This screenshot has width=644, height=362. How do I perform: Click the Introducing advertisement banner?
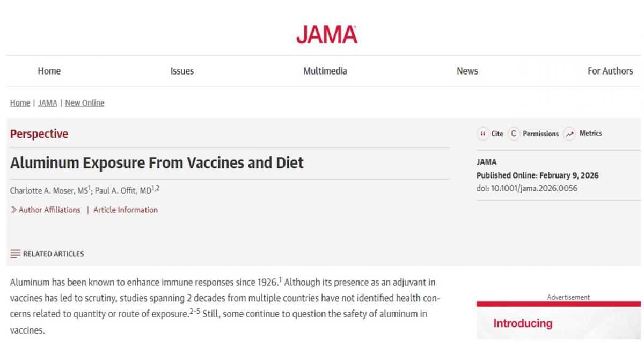point(558,322)
